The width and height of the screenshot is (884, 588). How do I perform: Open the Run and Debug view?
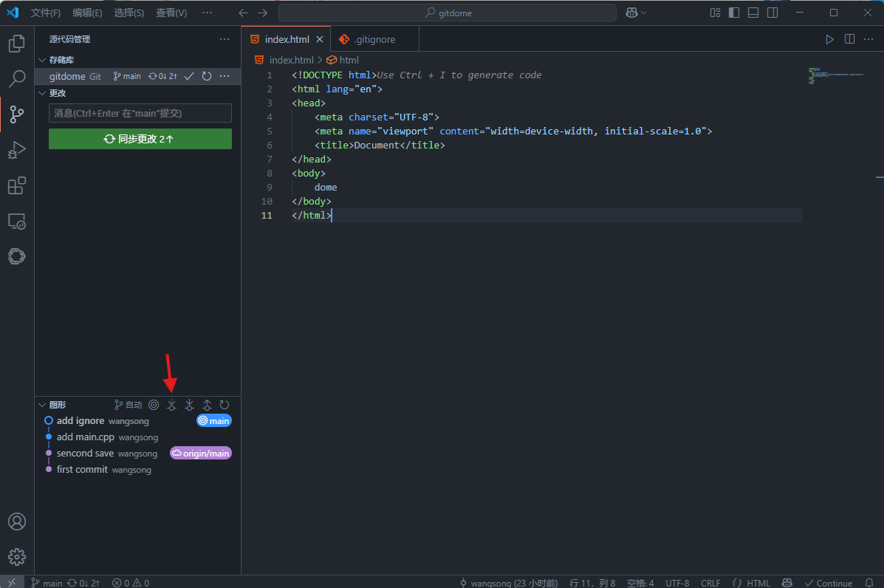pyautogui.click(x=16, y=150)
